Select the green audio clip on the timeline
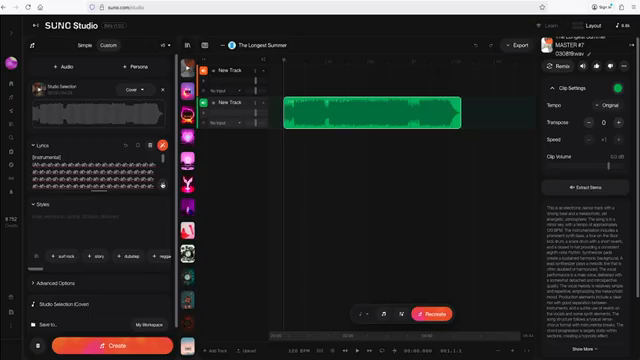This screenshot has height=360, width=640. point(372,113)
